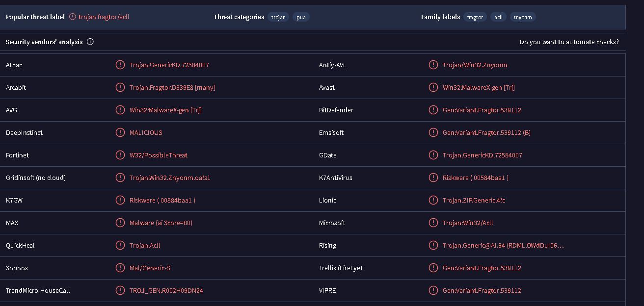Select Fortinet result W32/PossibleThreat
Viewport: 644px width, 306px height.
(x=159, y=155)
